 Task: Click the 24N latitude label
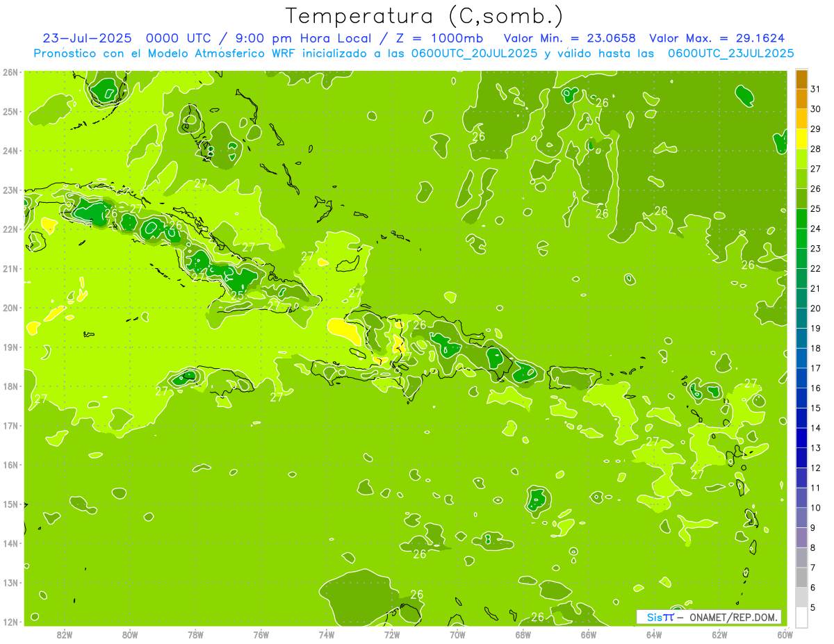pos(10,150)
